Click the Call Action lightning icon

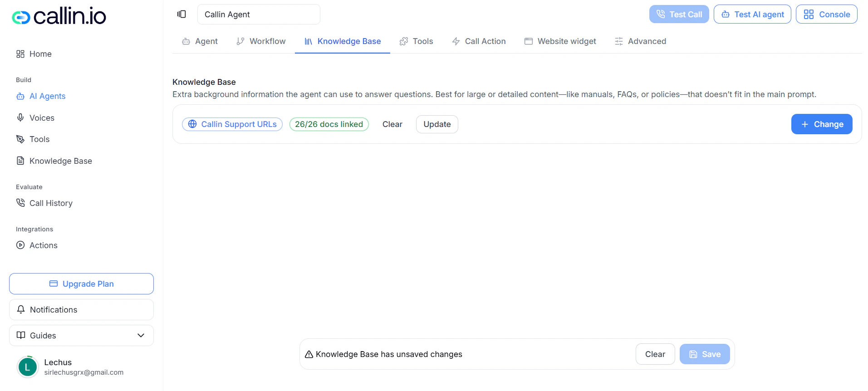456,41
